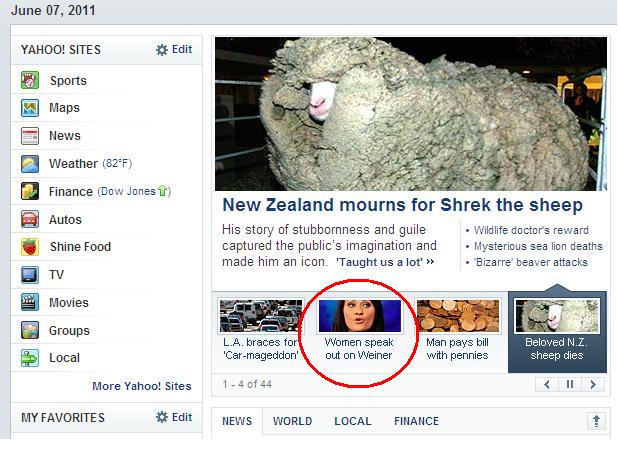Open the Sports icon in Yahoo! Sites
Screen dimensions: 620x450
pyautogui.click(x=30, y=80)
